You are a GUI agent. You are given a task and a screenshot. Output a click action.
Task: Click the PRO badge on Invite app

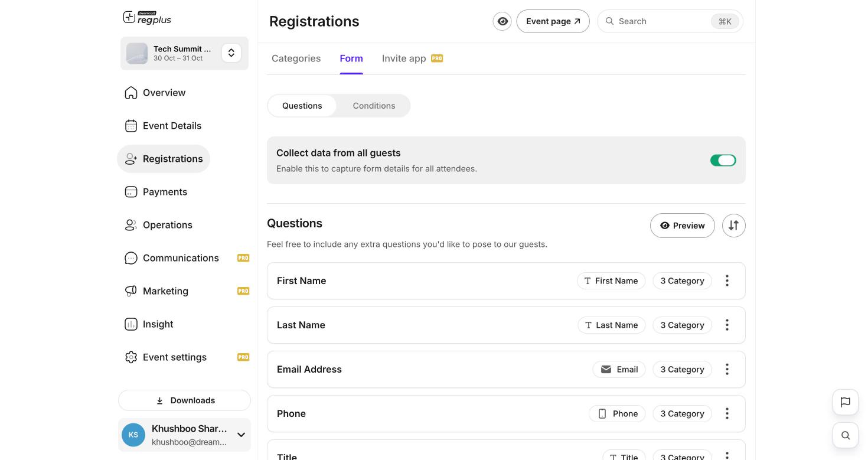[437, 58]
